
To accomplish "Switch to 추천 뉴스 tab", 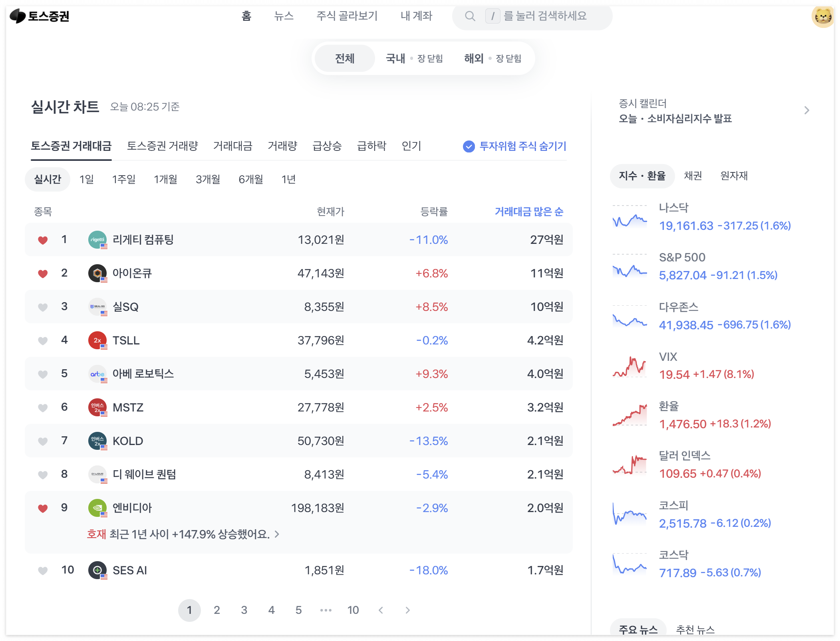I will coord(695,629).
